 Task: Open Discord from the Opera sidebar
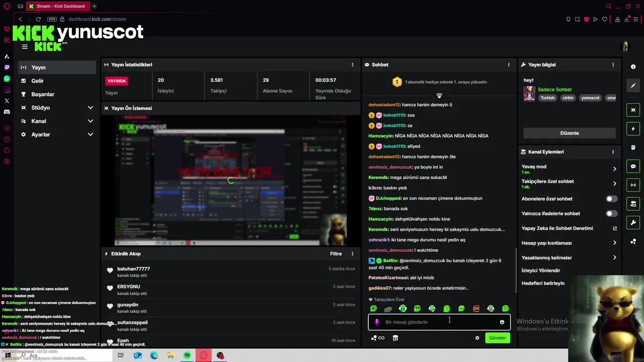coord(7,112)
